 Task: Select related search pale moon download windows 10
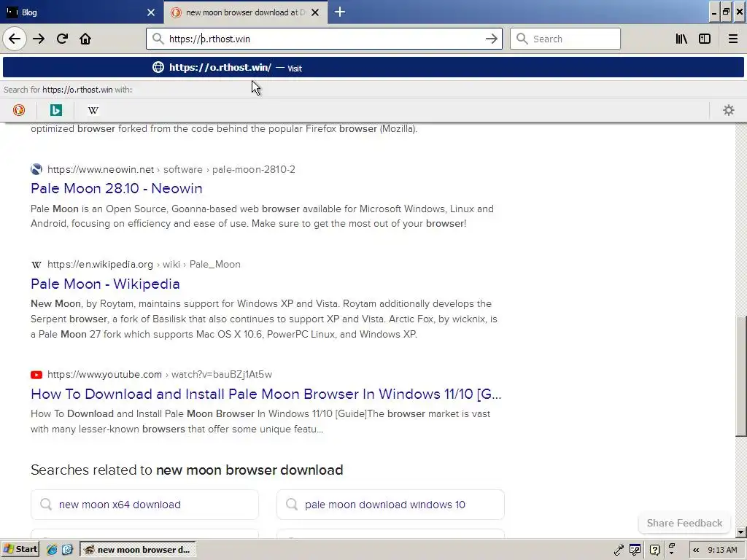(390, 505)
